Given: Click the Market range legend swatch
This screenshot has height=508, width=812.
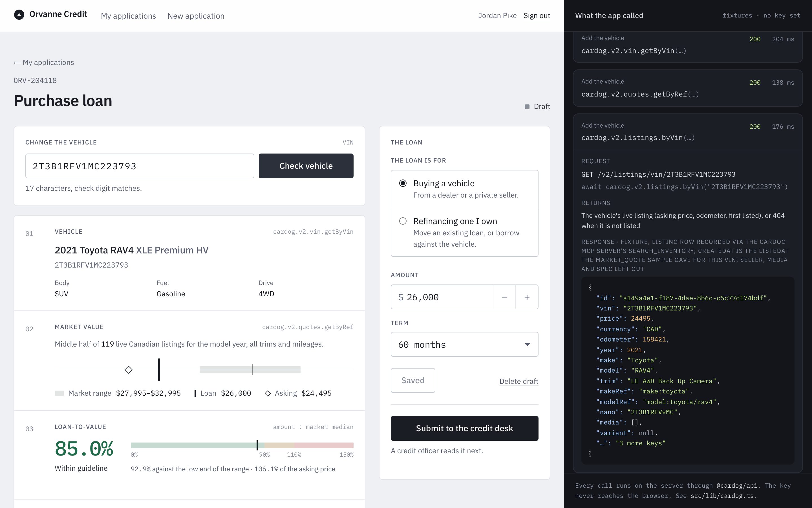Looking at the screenshot, I should [59, 393].
